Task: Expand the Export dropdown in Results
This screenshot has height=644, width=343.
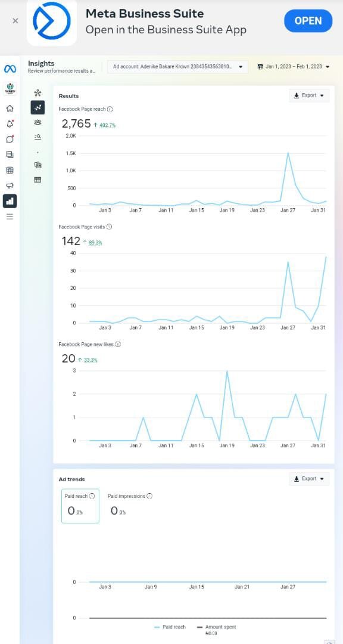Action: click(x=309, y=95)
